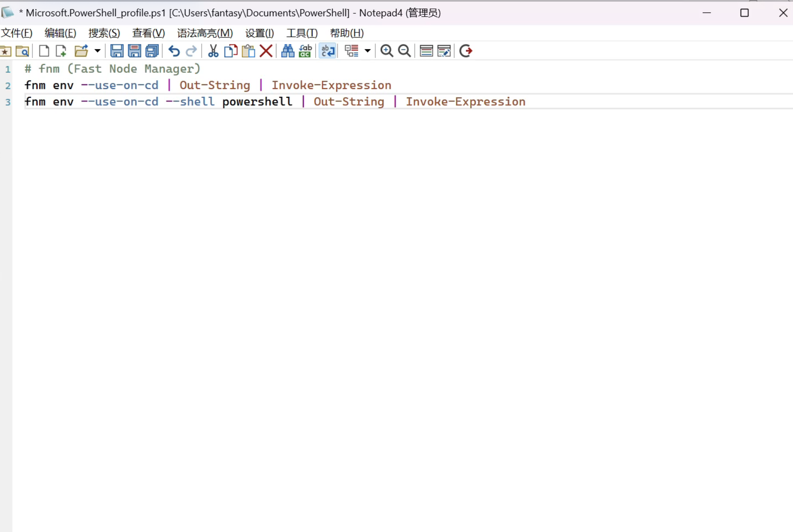Expand the code folding dropdown arrow

[x=367, y=51]
